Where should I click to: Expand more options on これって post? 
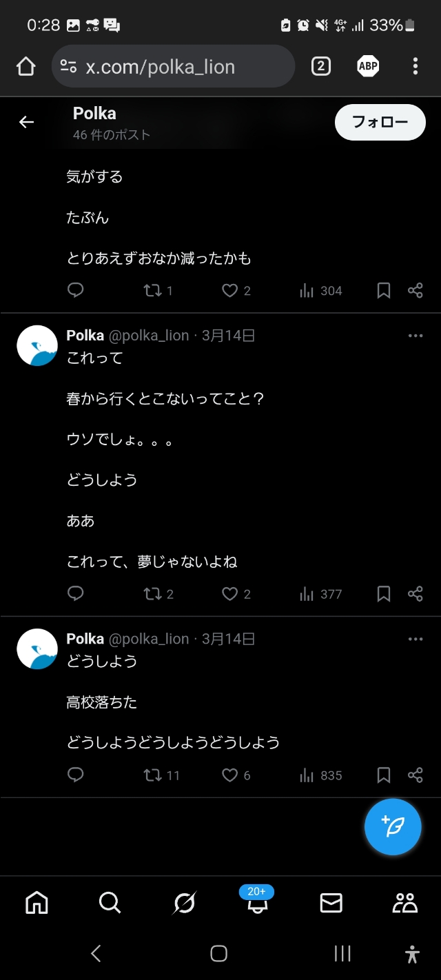(x=415, y=336)
